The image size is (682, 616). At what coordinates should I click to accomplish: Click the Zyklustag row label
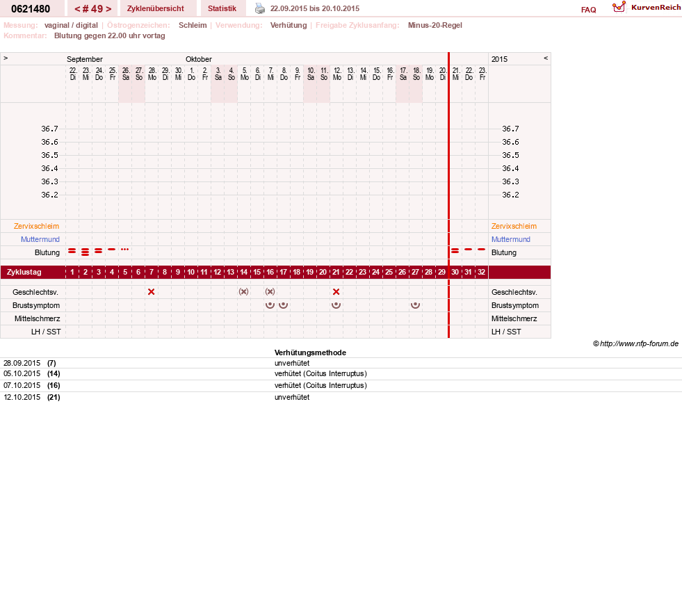[x=24, y=273]
